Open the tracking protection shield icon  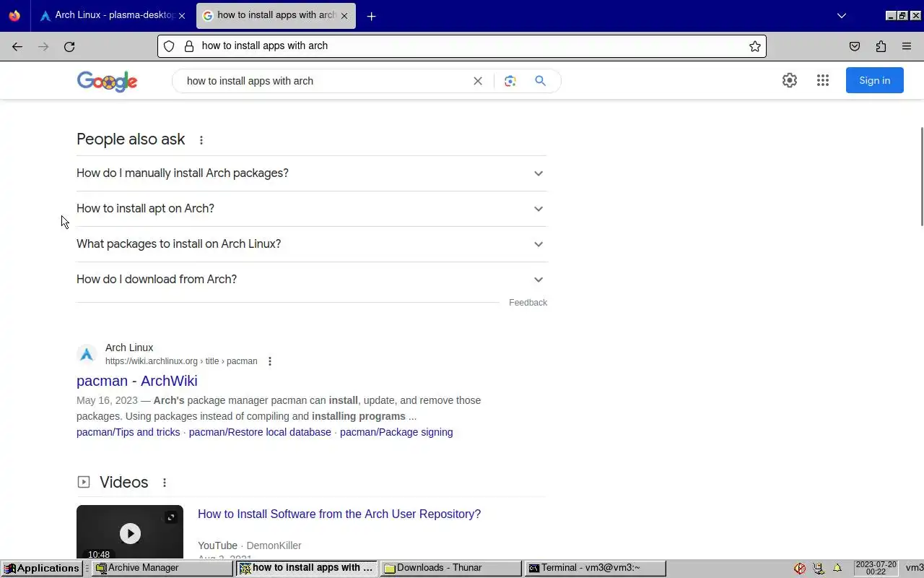169,46
